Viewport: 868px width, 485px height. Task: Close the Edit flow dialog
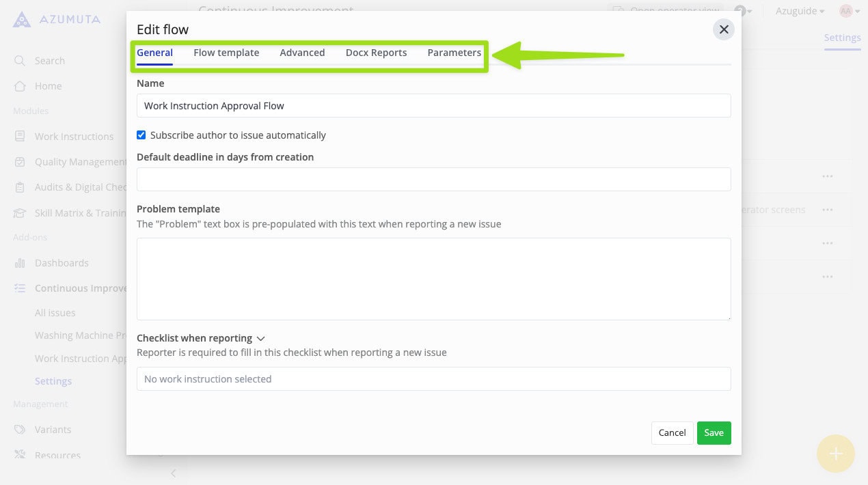pyautogui.click(x=723, y=29)
